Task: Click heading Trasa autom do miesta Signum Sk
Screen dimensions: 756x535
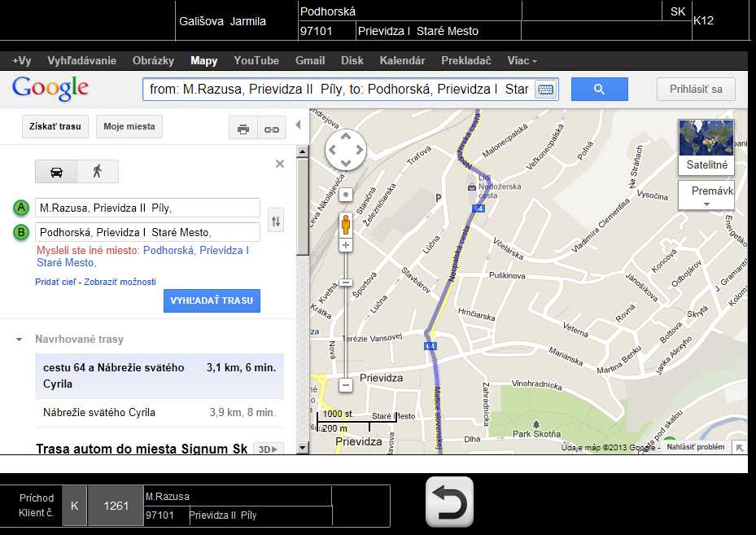Action: (x=142, y=449)
